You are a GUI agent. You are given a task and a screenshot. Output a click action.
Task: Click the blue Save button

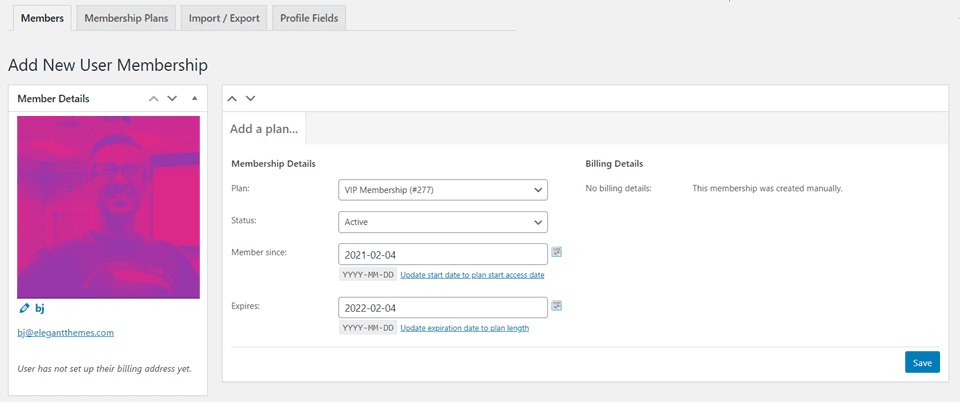point(922,363)
